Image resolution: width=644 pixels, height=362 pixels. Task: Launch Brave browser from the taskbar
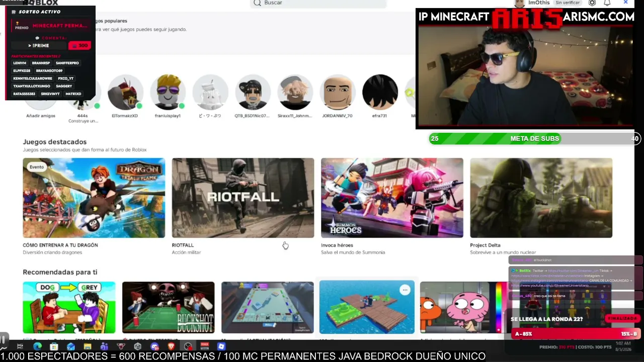(171, 346)
